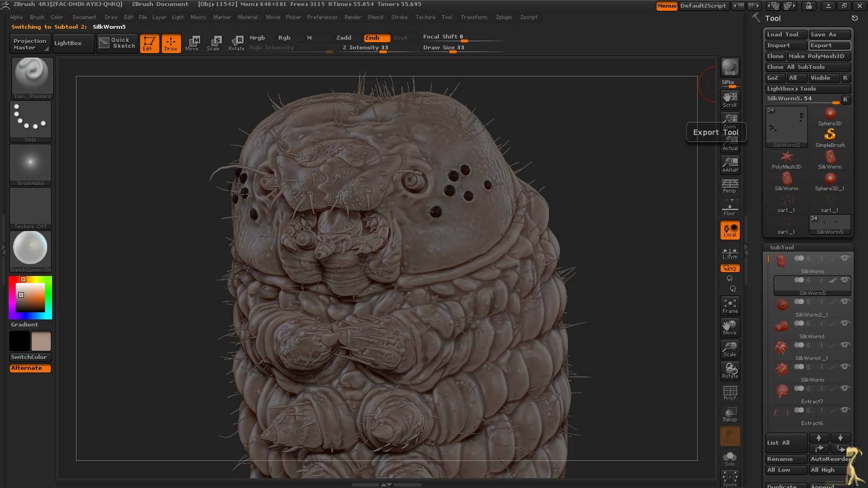Screen dimensions: 868x488
Task: Open the Transform menu
Action: 474,17
